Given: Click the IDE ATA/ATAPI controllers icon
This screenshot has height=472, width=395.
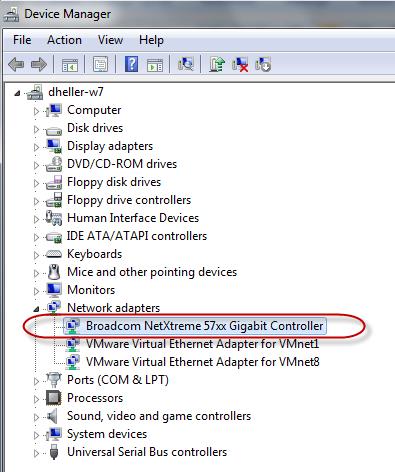Looking at the screenshot, I should [x=54, y=237].
